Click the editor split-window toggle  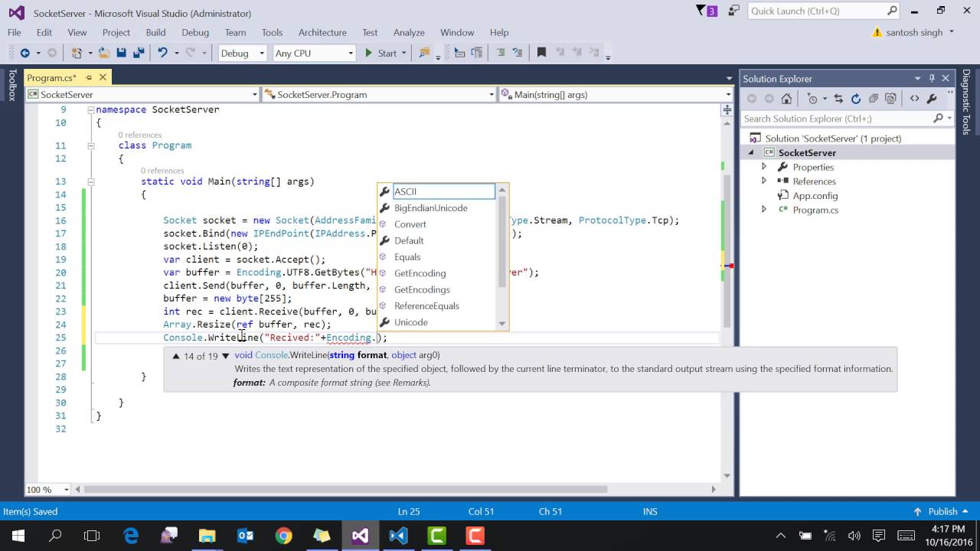point(727,110)
